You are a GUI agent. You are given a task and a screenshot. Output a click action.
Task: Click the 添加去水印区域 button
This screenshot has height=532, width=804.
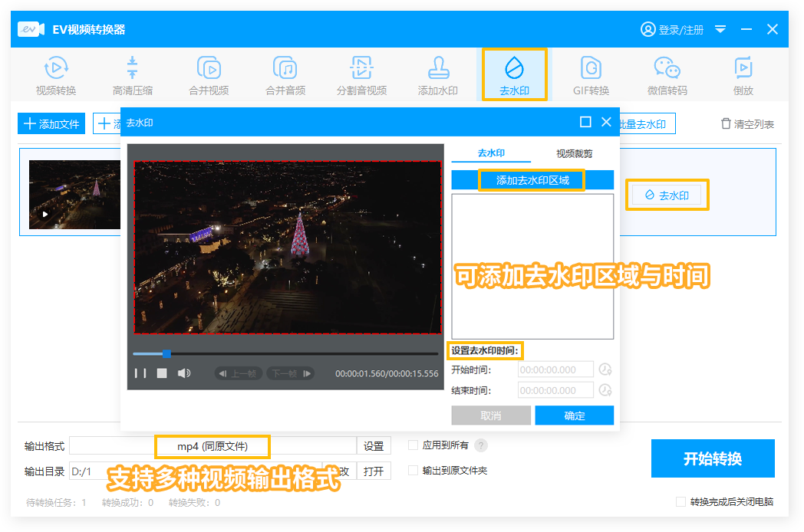532,180
